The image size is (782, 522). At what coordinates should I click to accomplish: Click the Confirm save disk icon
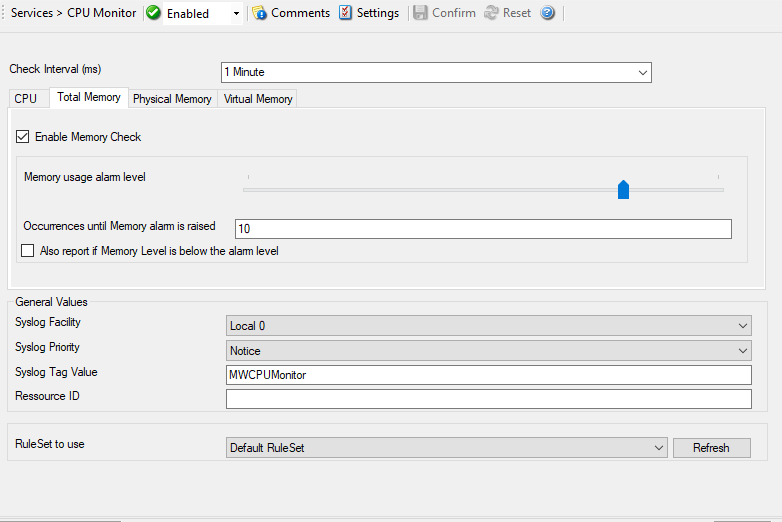click(x=421, y=13)
